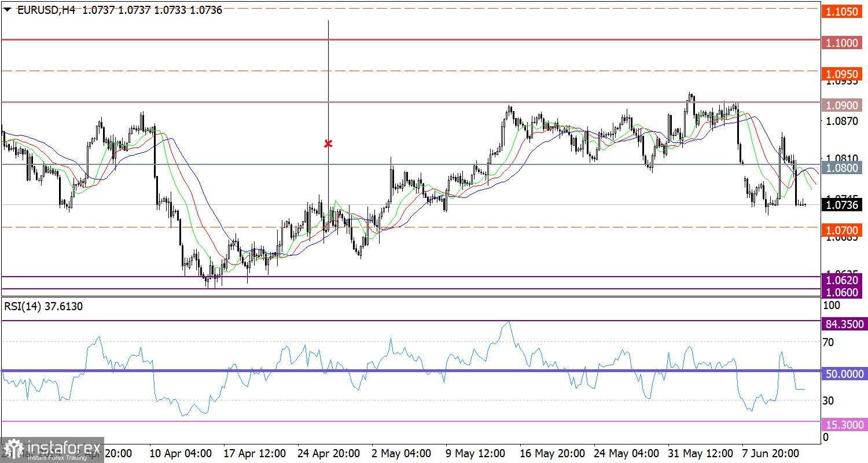This screenshot has width=868, height=463.
Task: Select the RSI 84.3500 level label
Action: coord(844,324)
